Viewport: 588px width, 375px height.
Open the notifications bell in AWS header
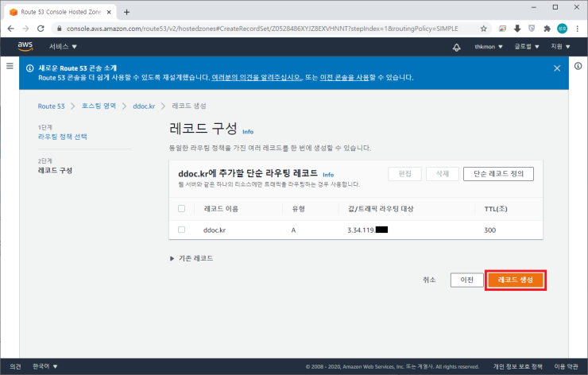pyautogui.click(x=456, y=48)
